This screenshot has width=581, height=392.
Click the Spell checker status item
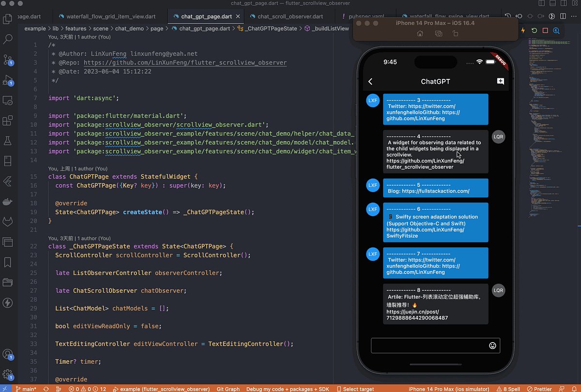click(x=508, y=389)
